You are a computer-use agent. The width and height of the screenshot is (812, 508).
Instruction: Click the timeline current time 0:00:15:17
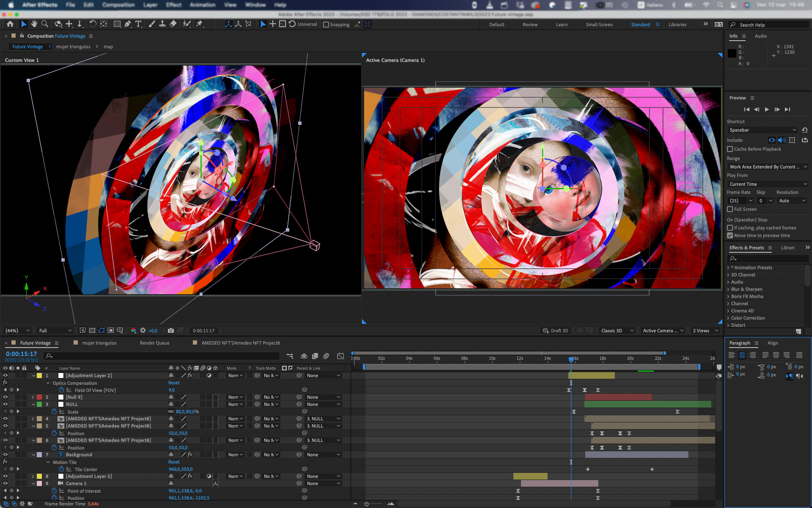coord(21,354)
